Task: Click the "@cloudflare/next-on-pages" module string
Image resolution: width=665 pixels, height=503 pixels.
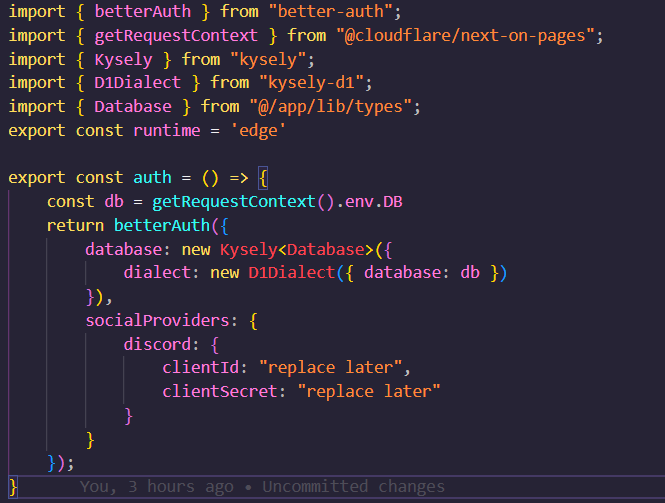Action: (465, 35)
